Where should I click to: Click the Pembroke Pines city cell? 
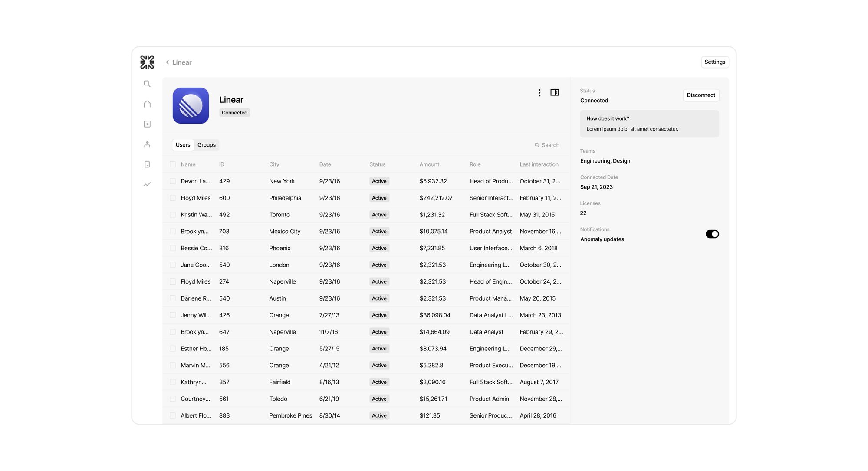[290, 415]
